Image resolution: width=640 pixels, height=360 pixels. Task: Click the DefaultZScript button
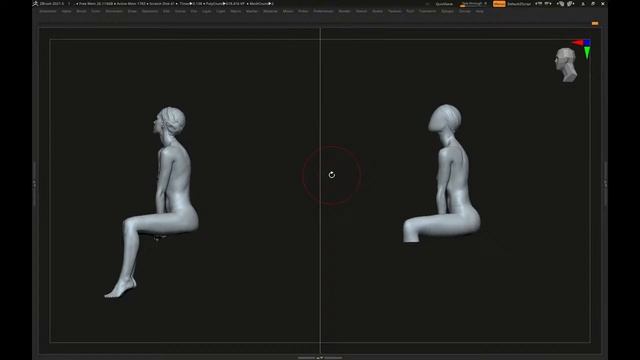tap(519, 4)
